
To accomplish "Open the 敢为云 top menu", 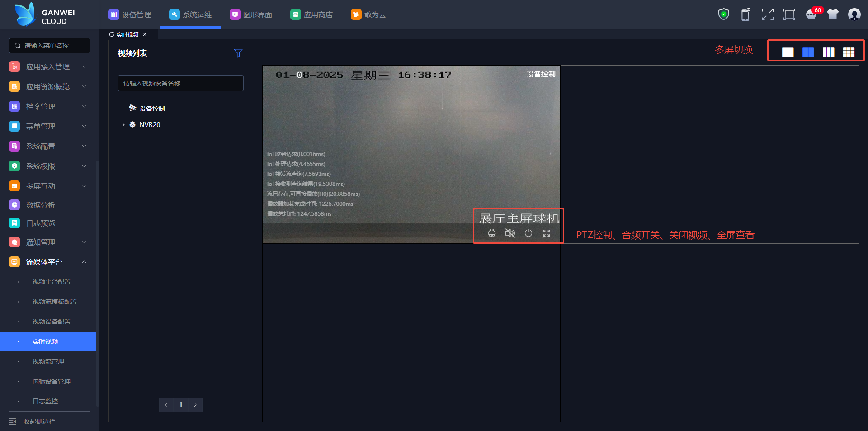I will coord(368,14).
